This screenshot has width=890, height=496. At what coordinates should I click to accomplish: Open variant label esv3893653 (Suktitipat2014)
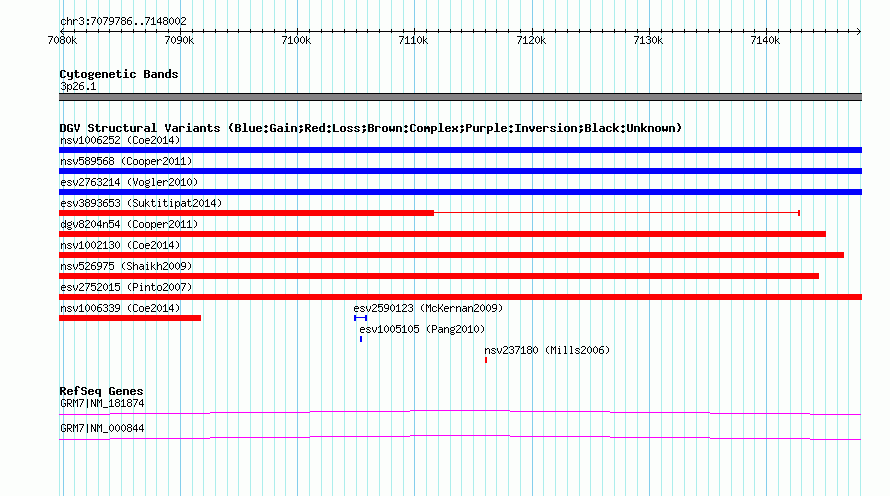pos(141,203)
